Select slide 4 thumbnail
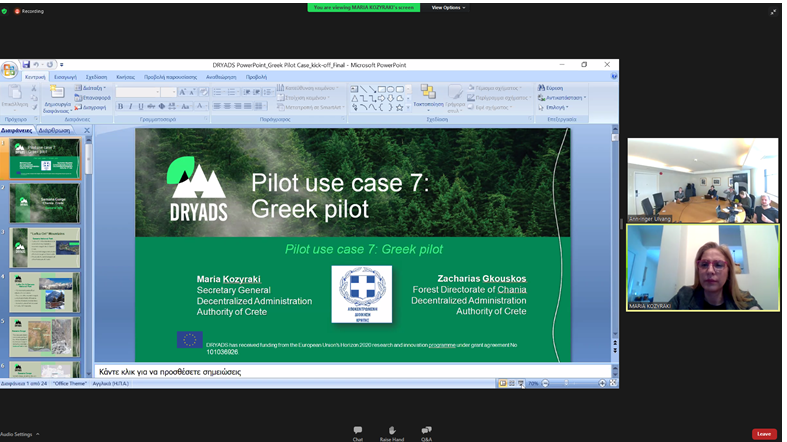Viewport: 787px width, 442px height. pyautogui.click(x=45, y=292)
